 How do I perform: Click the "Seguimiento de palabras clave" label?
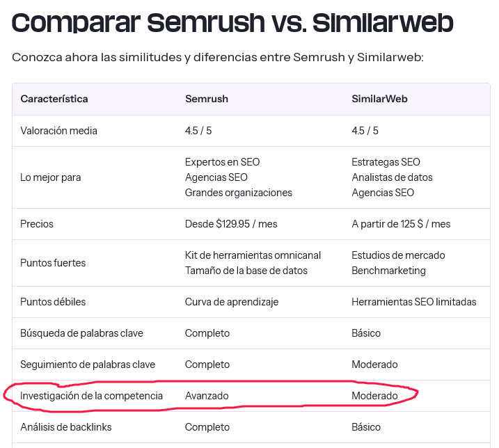[88, 365]
